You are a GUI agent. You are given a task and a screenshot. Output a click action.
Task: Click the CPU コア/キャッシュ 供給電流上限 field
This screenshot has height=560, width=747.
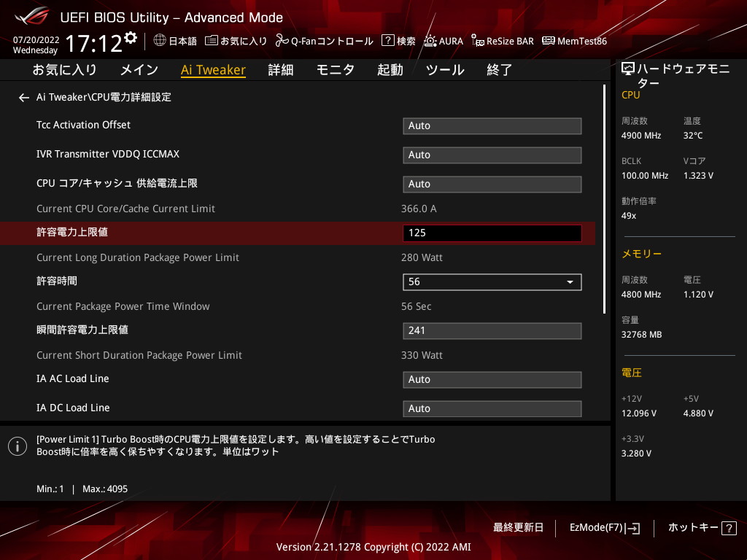click(x=492, y=184)
